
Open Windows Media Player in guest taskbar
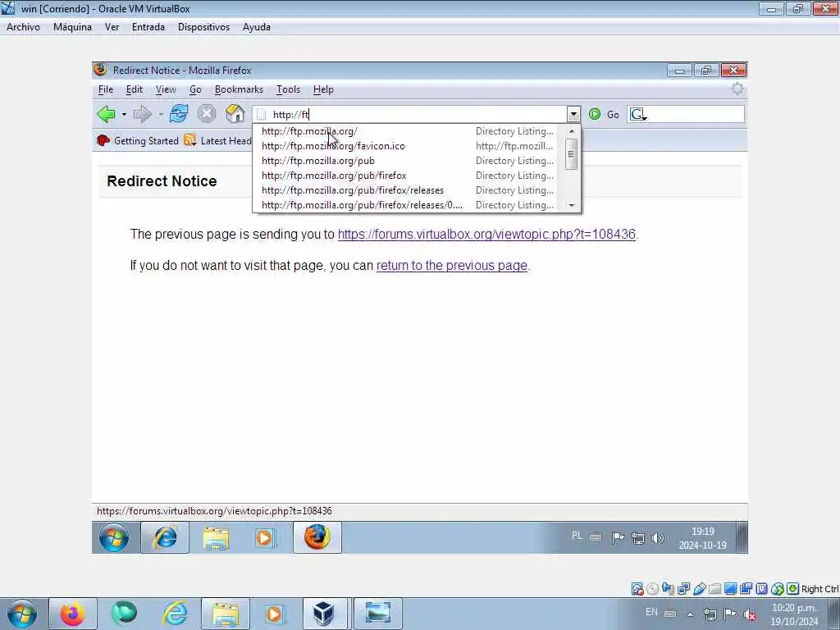265,537
